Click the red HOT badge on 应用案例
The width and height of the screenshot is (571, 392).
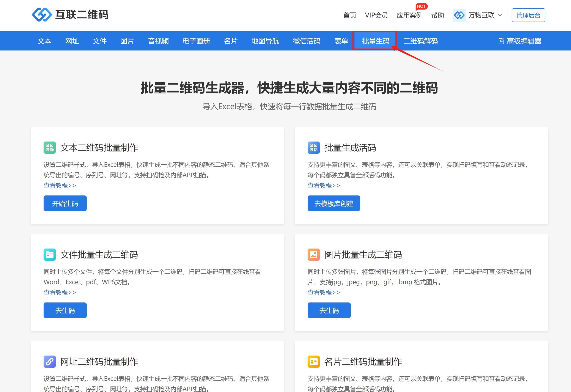tap(421, 6)
